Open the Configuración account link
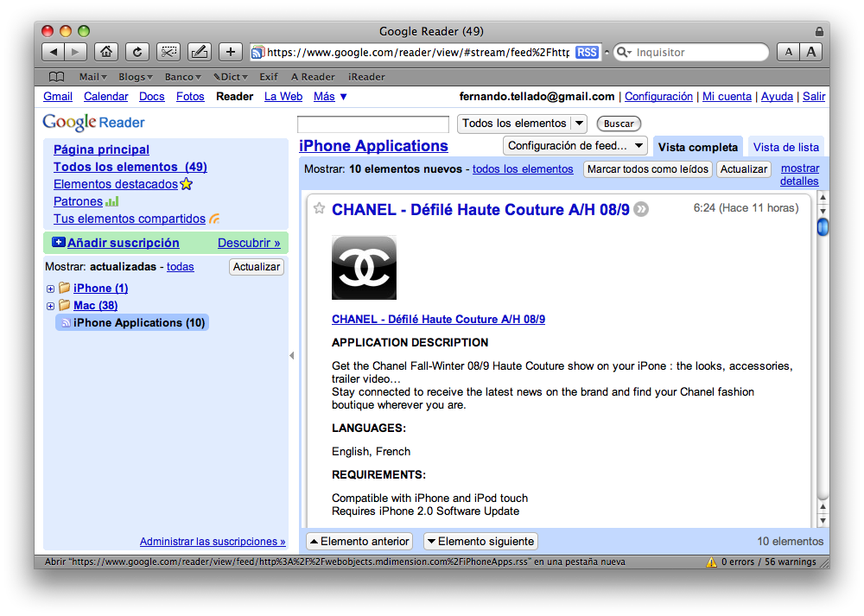 (658, 97)
